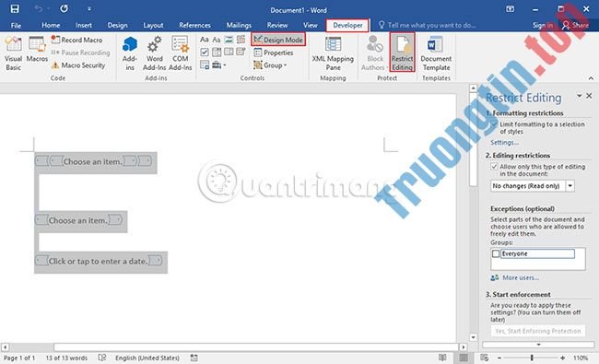599x364 pixels.
Task: Open Macro Security settings
Action: (78, 65)
